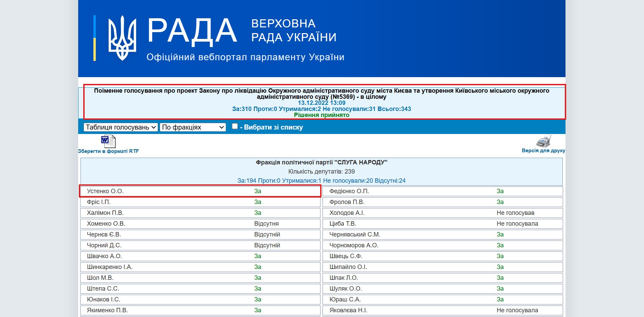Image resolution: width=644 pixels, height=317 pixels.
Task: Select deputy 'Фролов П.В.'
Action: click(x=347, y=202)
